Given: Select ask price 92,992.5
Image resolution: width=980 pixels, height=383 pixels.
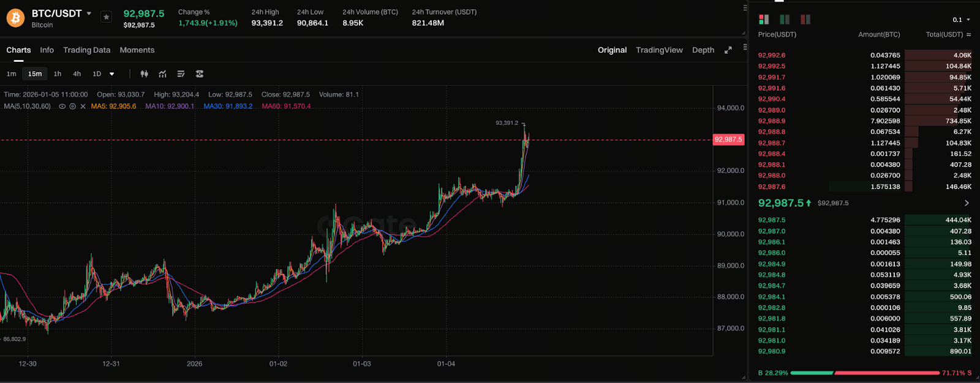Looking at the screenshot, I should click(772, 66).
